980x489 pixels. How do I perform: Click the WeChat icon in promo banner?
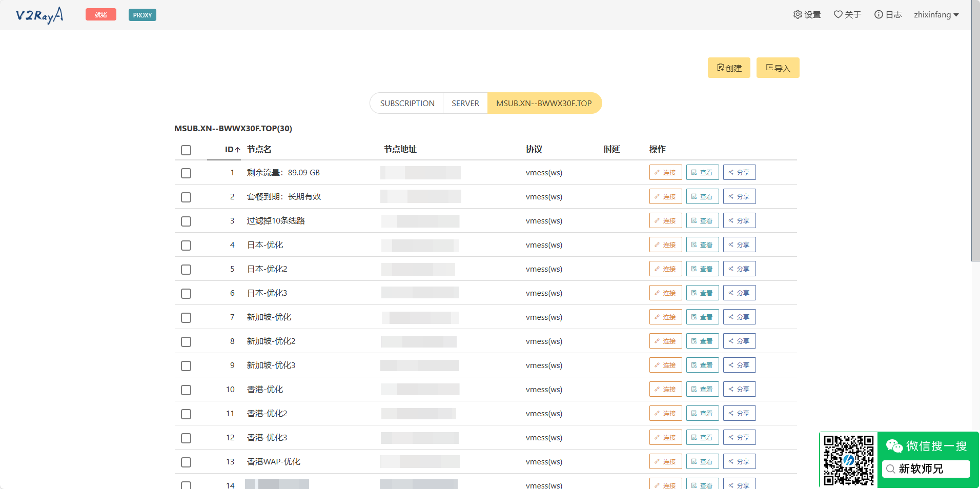pos(894,446)
